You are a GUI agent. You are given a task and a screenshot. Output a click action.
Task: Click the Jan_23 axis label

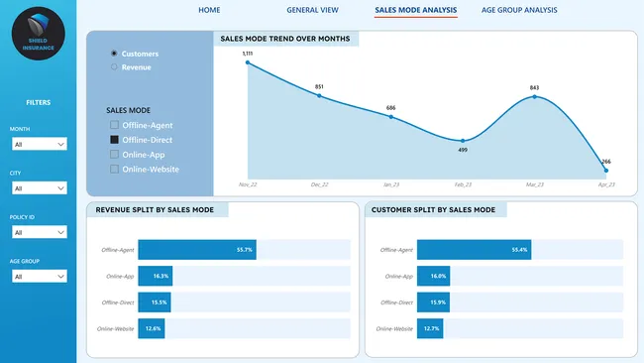391,184
